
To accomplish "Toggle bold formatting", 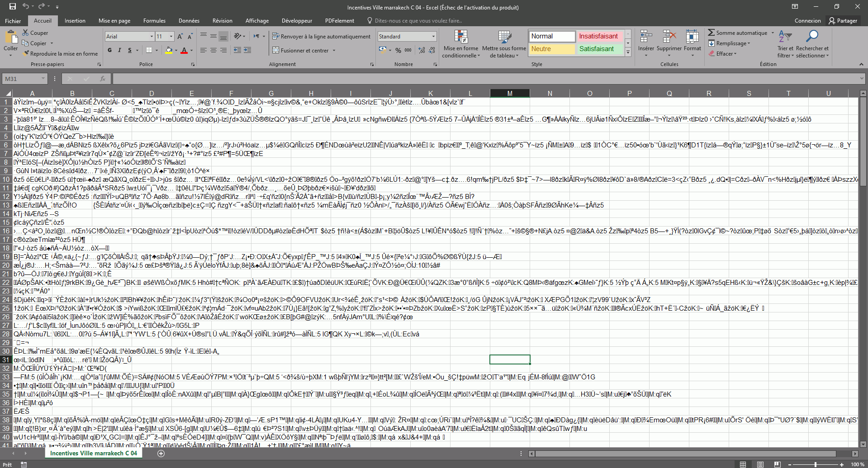I will click(109, 50).
